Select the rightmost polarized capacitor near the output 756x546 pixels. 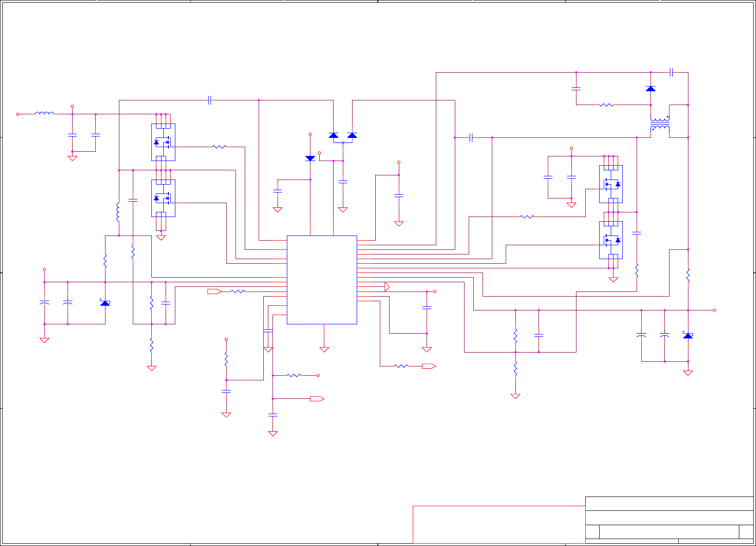(x=664, y=335)
